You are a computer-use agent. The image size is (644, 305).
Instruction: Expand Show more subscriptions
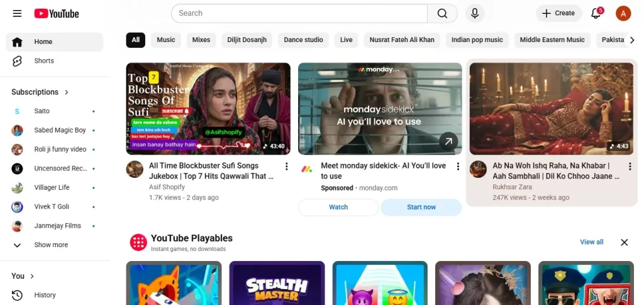click(x=54, y=245)
